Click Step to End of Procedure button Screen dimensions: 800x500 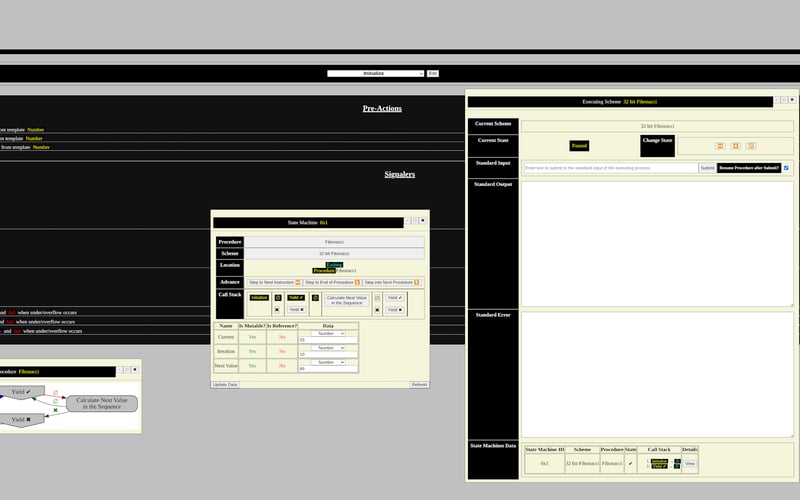point(332,282)
